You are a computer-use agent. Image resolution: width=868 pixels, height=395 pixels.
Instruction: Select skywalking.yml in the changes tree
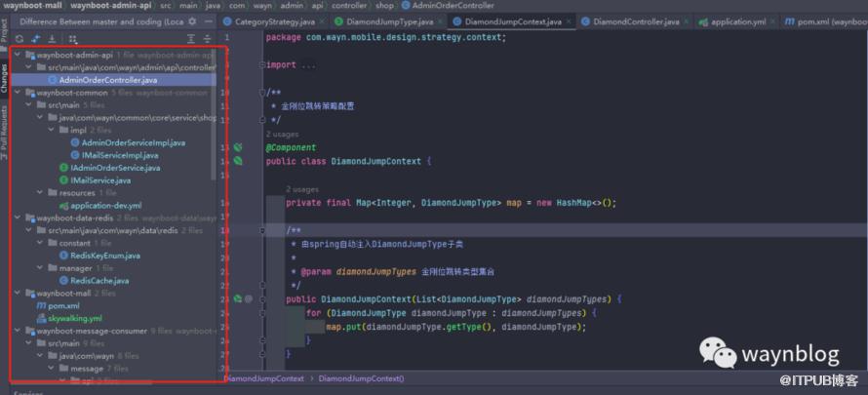coord(74,318)
